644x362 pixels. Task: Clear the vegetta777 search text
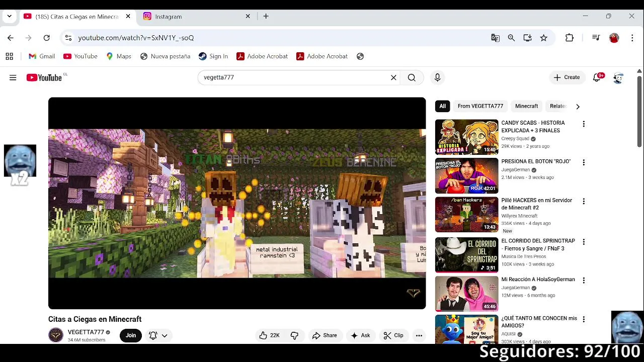point(393,77)
